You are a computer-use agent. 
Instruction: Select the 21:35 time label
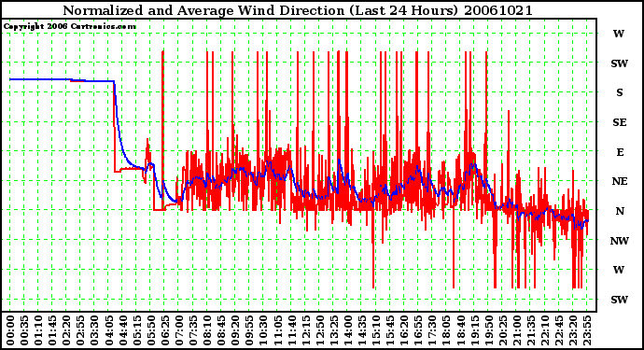pyautogui.click(x=530, y=330)
